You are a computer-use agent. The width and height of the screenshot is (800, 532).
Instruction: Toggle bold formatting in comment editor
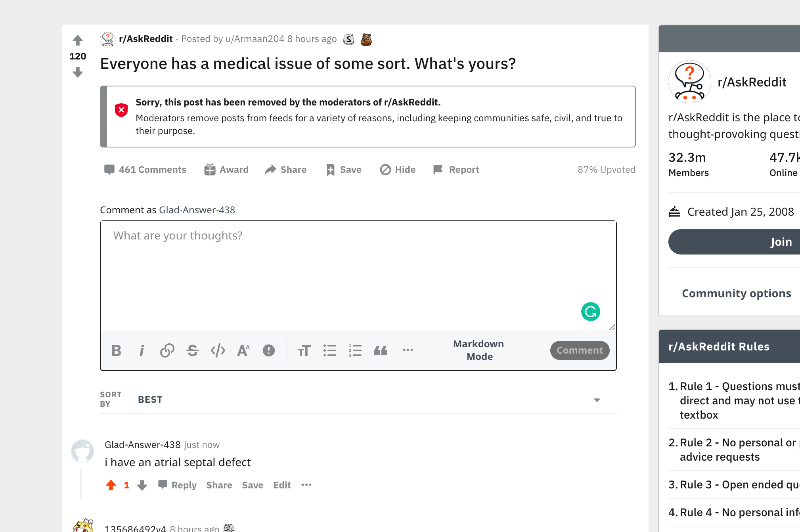pyautogui.click(x=116, y=350)
